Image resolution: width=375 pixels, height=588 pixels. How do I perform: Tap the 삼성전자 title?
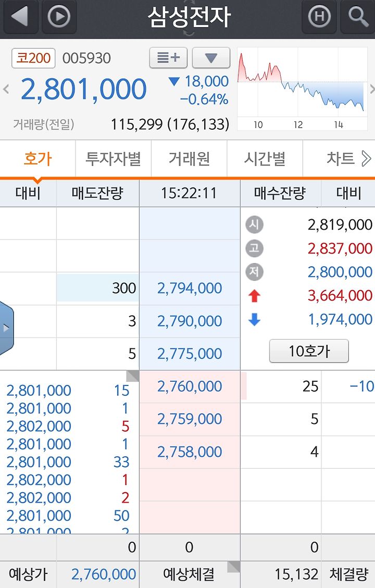click(189, 17)
